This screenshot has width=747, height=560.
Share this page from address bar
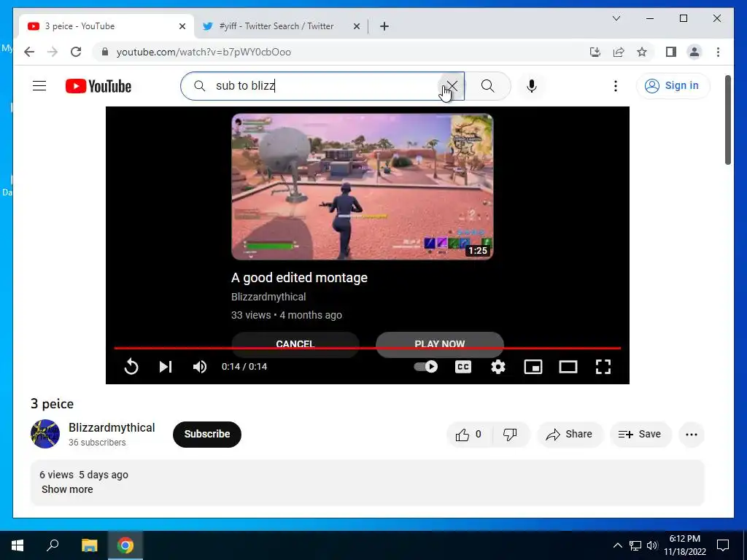click(x=619, y=52)
